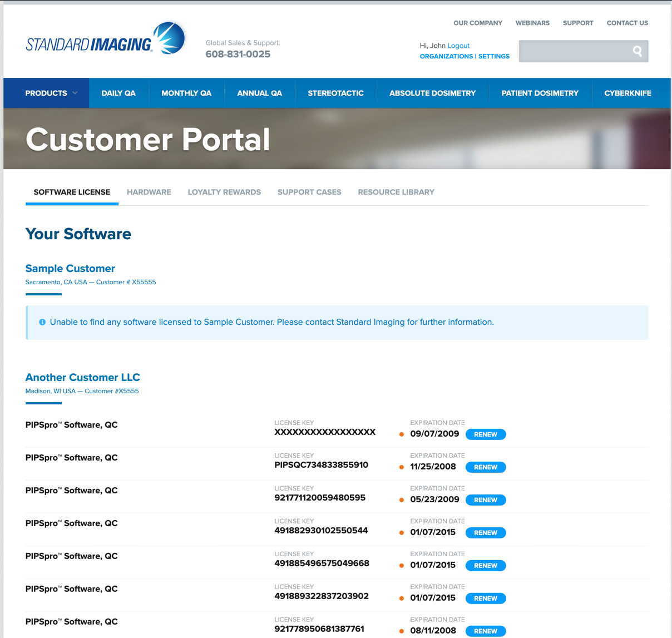Select Absolute Dosimetry in the navigation bar
Viewport: 672px width, 638px height.
pyautogui.click(x=432, y=93)
